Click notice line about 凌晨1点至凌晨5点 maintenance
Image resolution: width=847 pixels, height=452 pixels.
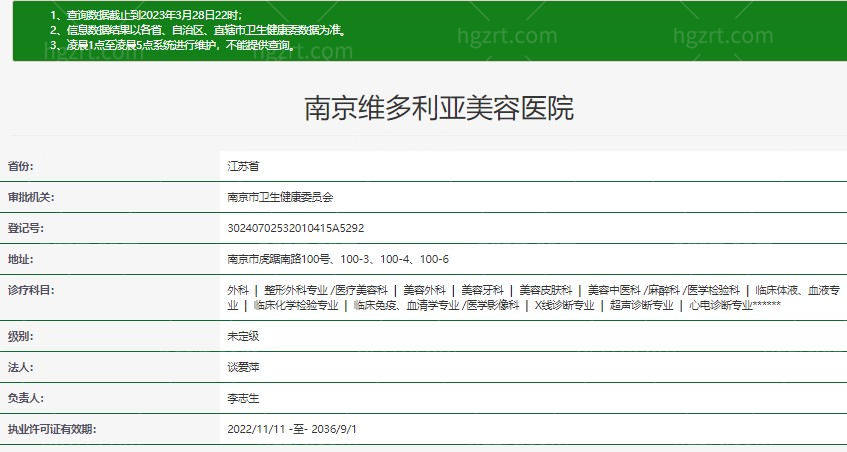coord(174,45)
